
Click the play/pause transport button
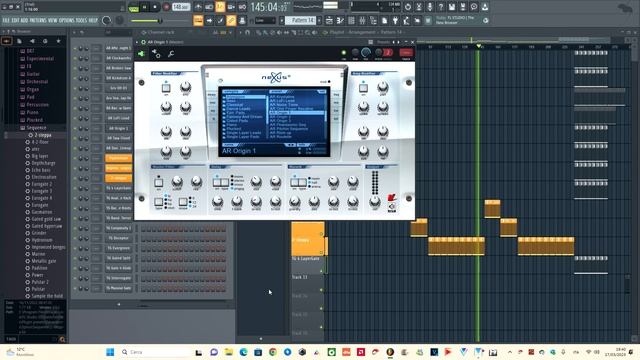(144, 7)
